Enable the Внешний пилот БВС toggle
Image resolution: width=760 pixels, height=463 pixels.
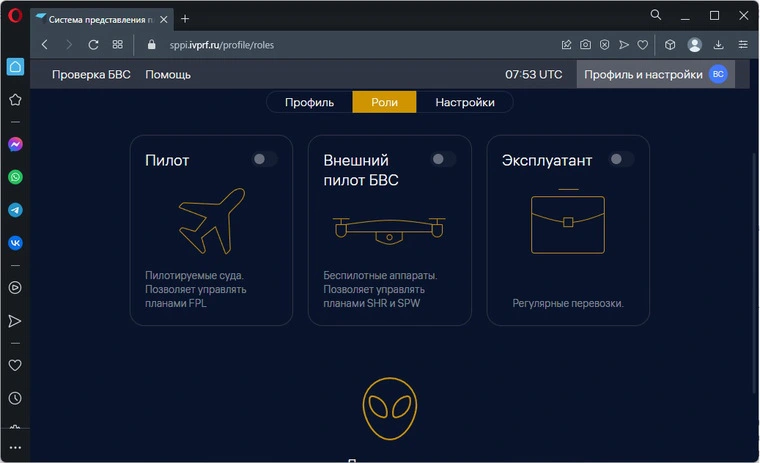tap(442, 159)
